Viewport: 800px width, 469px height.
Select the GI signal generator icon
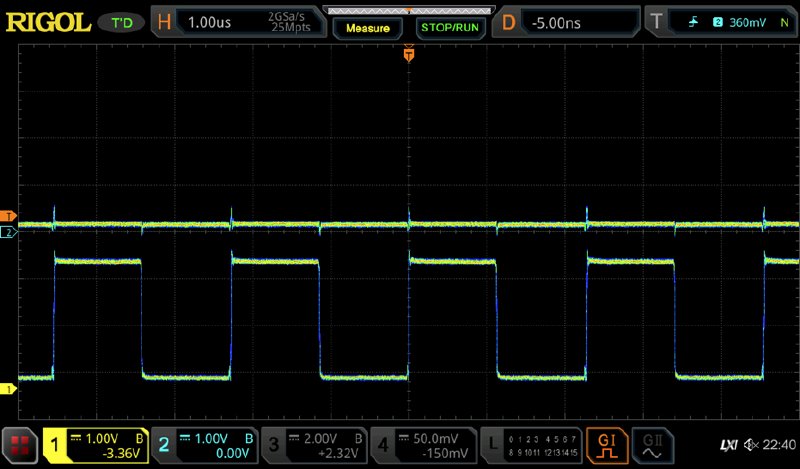607,443
